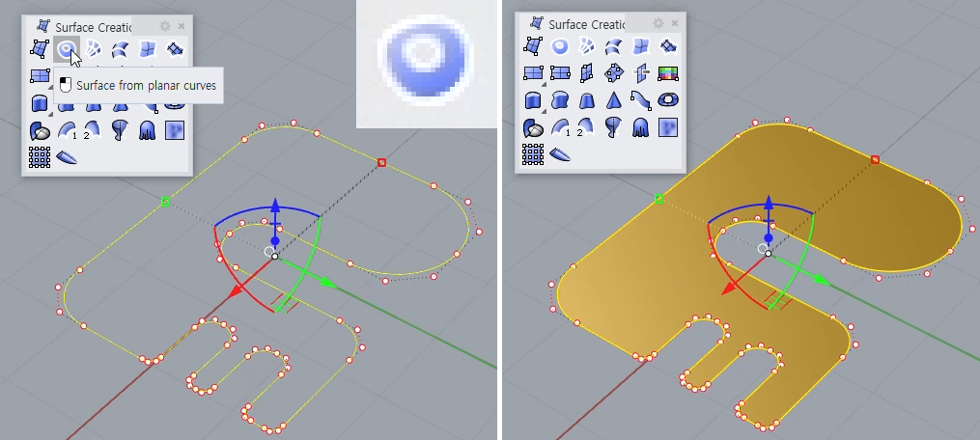980x440 pixels.
Task: Select Sweep 1 rail in shaded view's panel
Action: pyautogui.click(x=559, y=127)
